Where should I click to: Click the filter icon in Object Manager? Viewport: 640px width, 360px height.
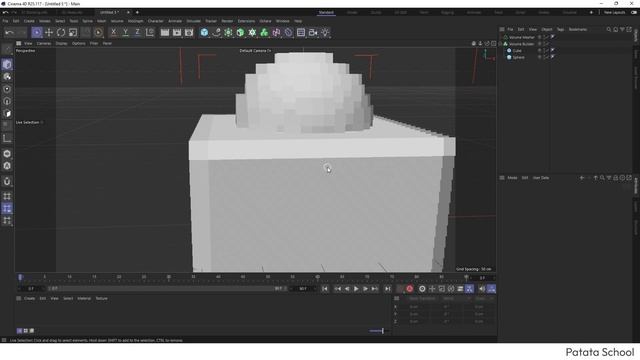tap(622, 29)
